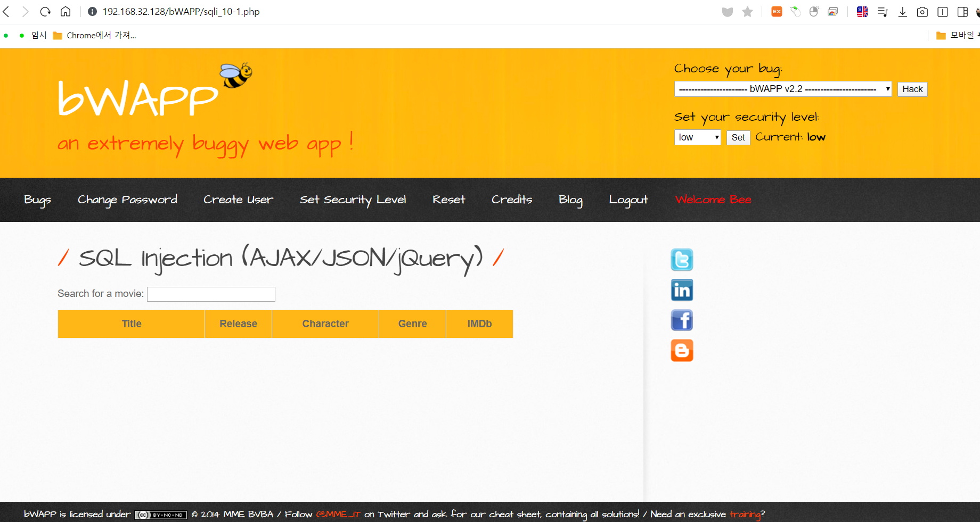The image size is (980, 522).
Task: Open the mobile bookmarks folder
Action: click(958, 36)
